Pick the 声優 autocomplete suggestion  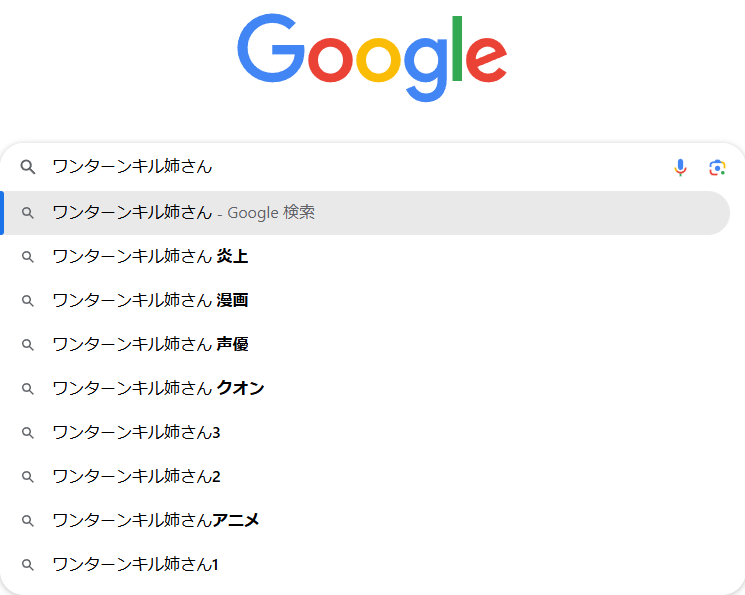tap(365, 344)
